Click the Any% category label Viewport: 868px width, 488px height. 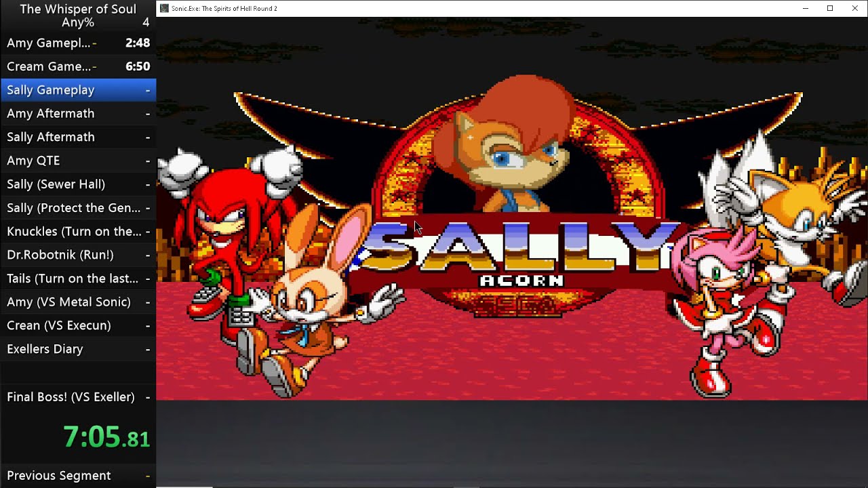tap(78, 22)
